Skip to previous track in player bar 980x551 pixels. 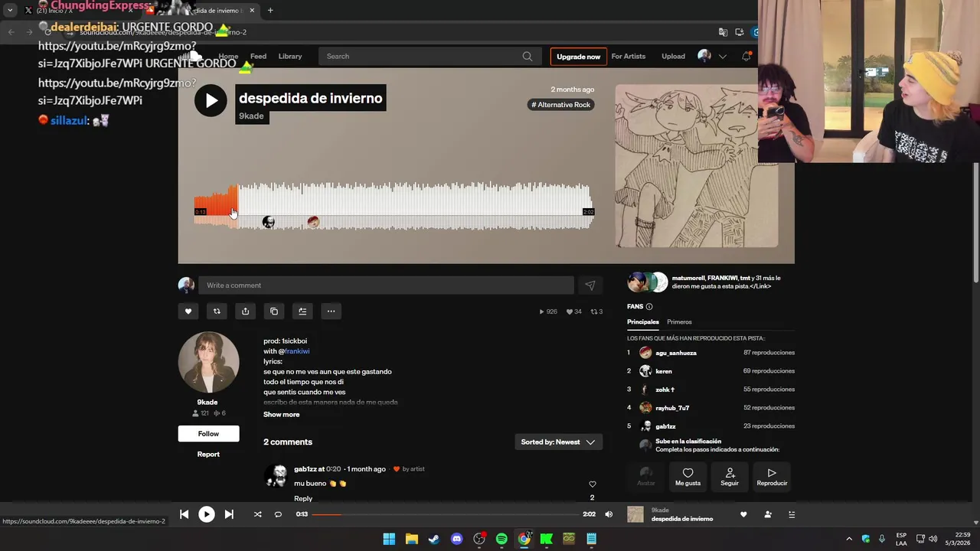[185, 514]
